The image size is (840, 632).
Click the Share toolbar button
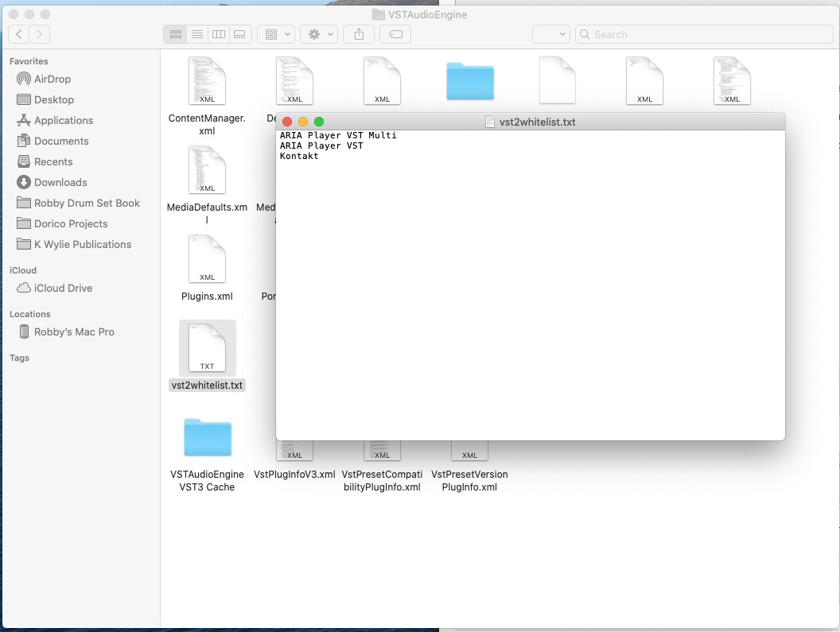coord(359,34)
